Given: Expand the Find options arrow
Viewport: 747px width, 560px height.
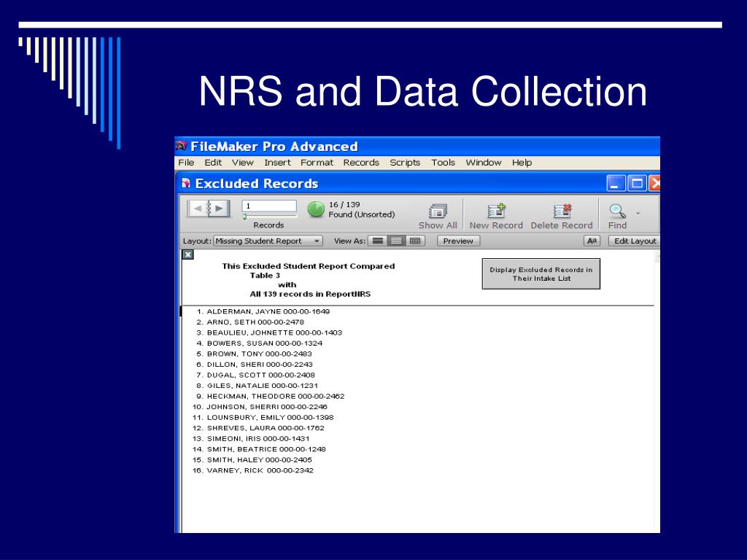Looking at the screenshot, I should pos(638,213).
